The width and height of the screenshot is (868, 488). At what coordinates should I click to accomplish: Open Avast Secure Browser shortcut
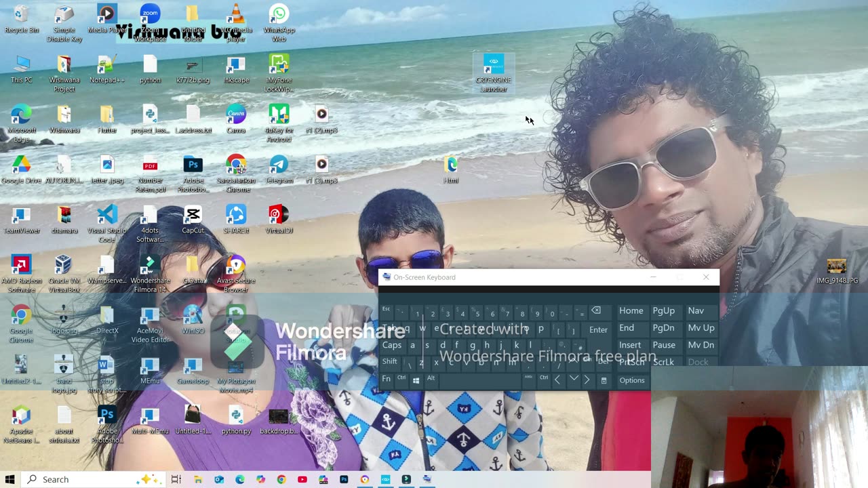tap(235, 274)
